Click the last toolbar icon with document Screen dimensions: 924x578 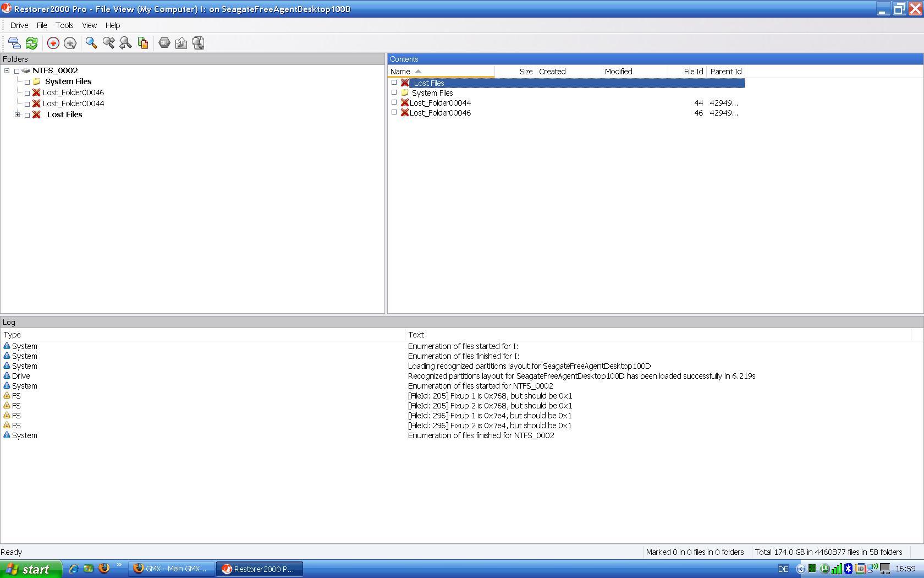pyautogui.click(x=199, y=43)
